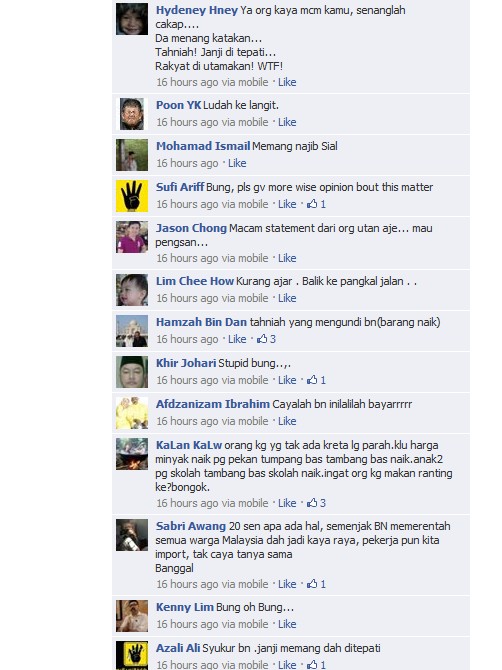Like Mohamad Ismail's comment

pyautogui.click(x=237, y=163)
